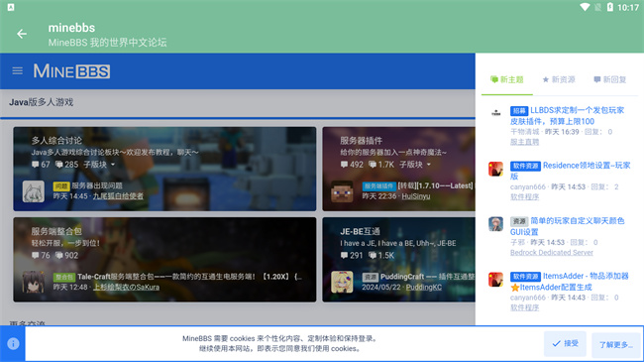Switch to 新主题 tab
This screenshot has width=644, height=362.
point(507,79)
